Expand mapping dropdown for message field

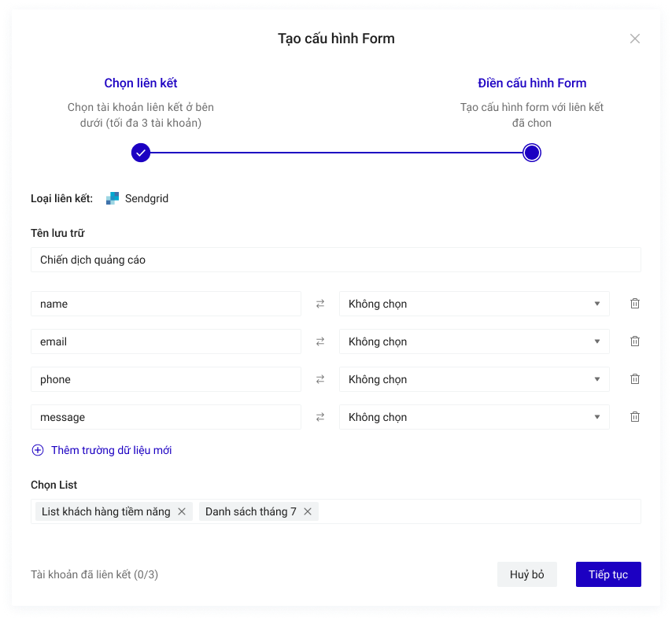(x=474, y=417)
